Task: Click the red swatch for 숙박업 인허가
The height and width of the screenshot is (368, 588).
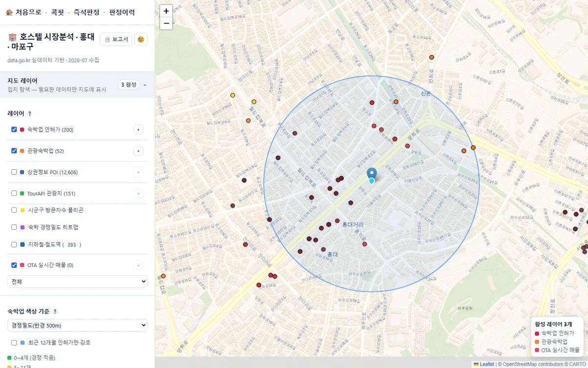Action: (22, 130)
